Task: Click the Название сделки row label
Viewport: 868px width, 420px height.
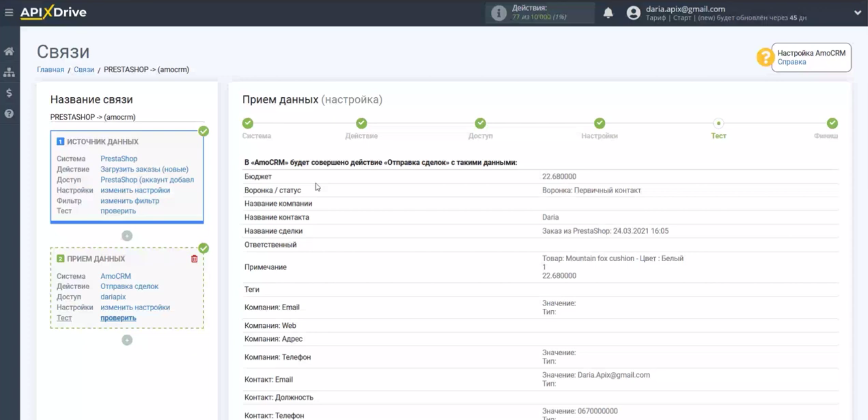Action: (273, 231)
